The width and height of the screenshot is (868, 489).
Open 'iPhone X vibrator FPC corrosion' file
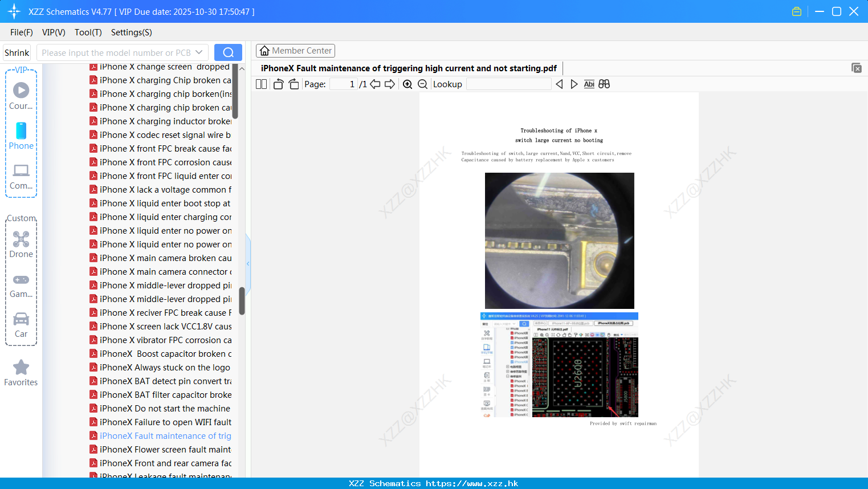[x=161, y=340]
